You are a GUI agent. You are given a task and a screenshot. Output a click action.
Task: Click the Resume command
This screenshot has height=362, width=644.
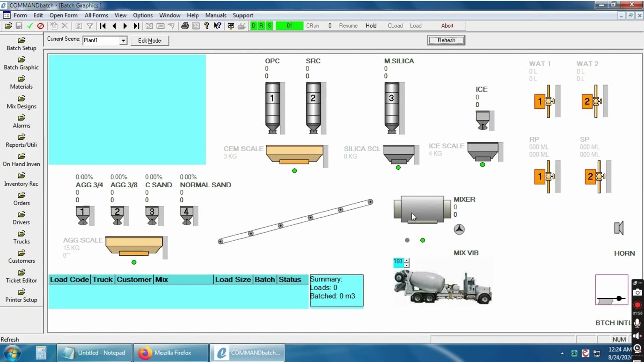tap(348, 26)
